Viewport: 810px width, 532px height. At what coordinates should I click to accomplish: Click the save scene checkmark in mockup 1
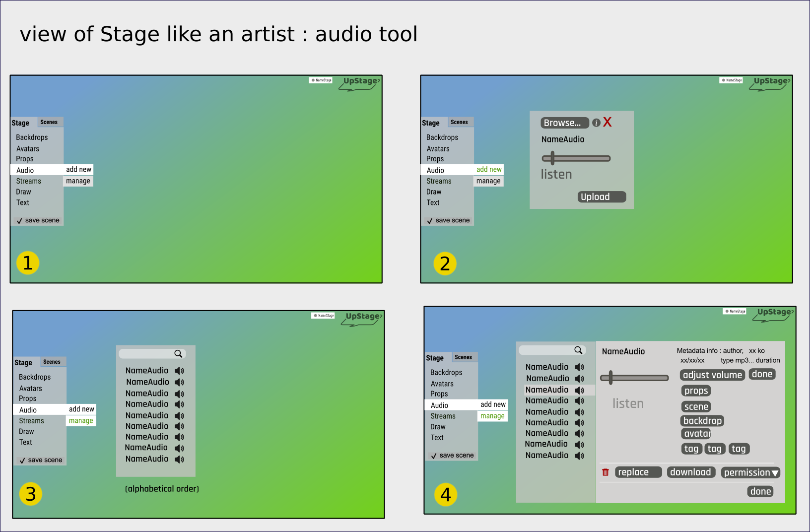[x=19, y=221]
